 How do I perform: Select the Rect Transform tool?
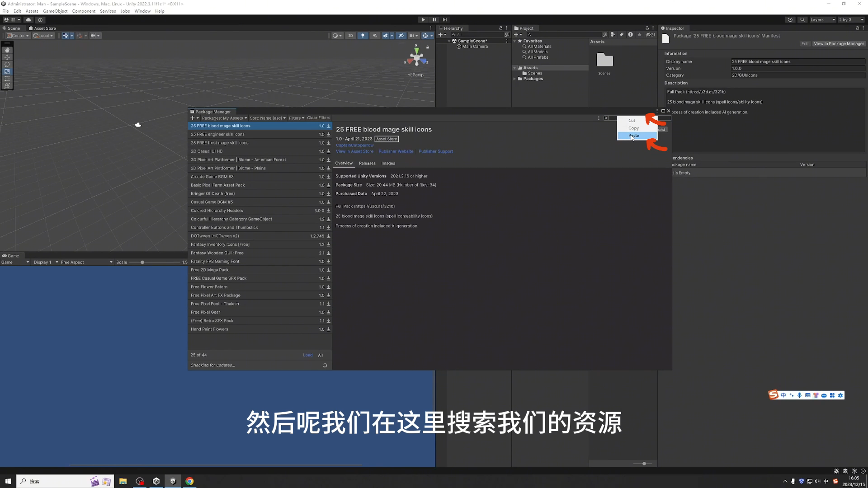[7, 78]
